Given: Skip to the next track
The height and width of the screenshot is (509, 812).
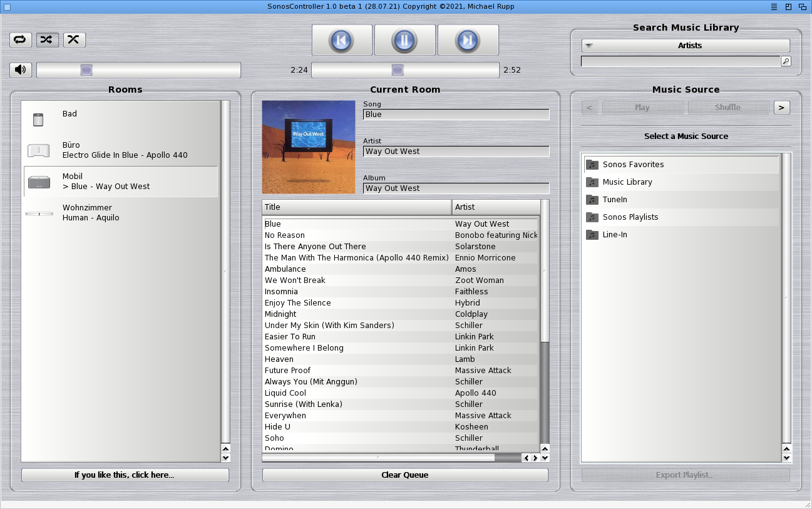Looking at the screenshot, I should click(468, 41).
